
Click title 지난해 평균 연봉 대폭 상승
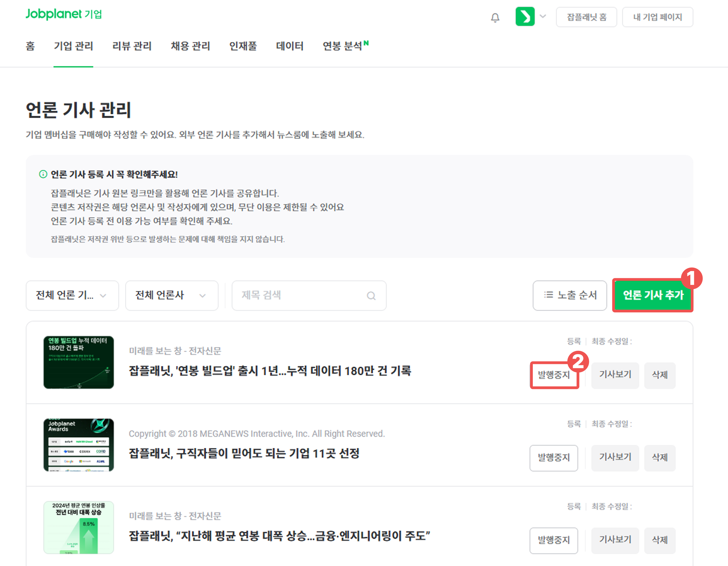pyautogui.click(x=279, y=536)
